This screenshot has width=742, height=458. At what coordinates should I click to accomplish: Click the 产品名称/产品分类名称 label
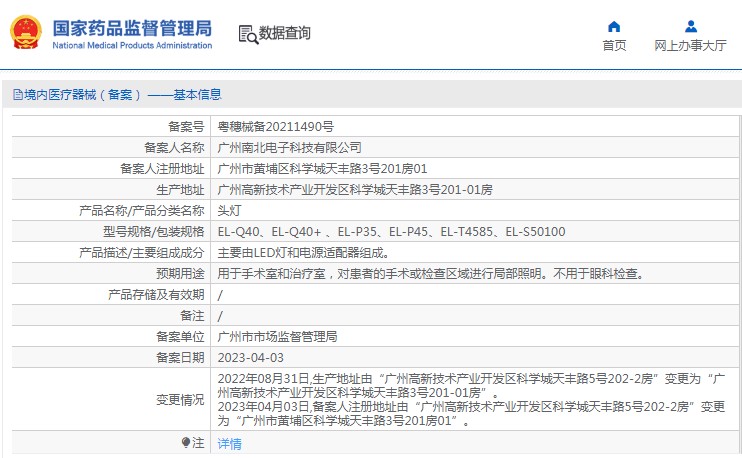coord(141,211)
